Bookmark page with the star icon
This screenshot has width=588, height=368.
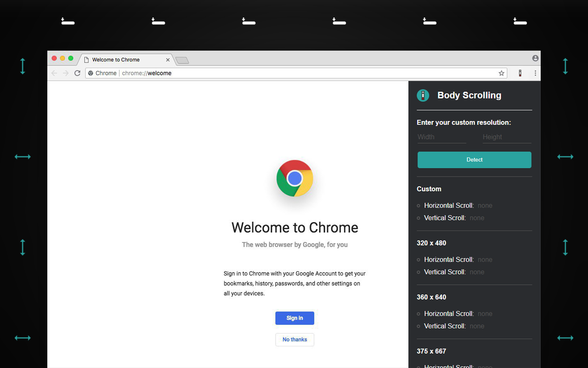point(502,73)
